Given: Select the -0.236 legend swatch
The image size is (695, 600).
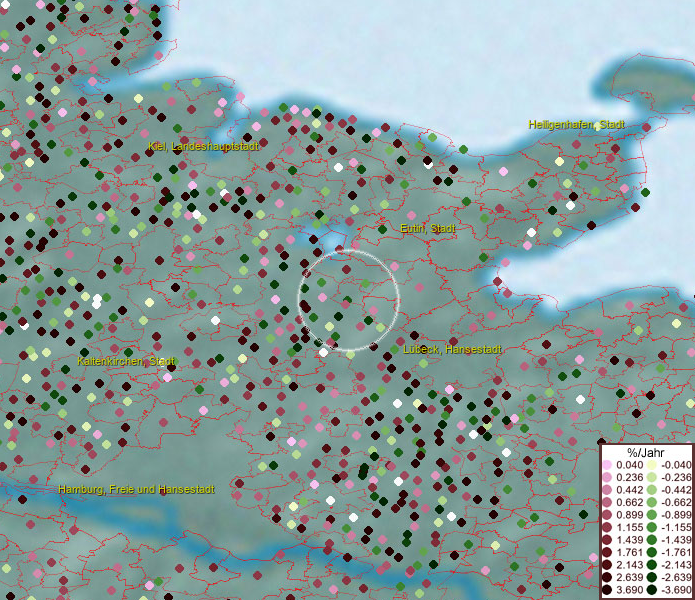Looking at the screenshot, I should 652,477.
